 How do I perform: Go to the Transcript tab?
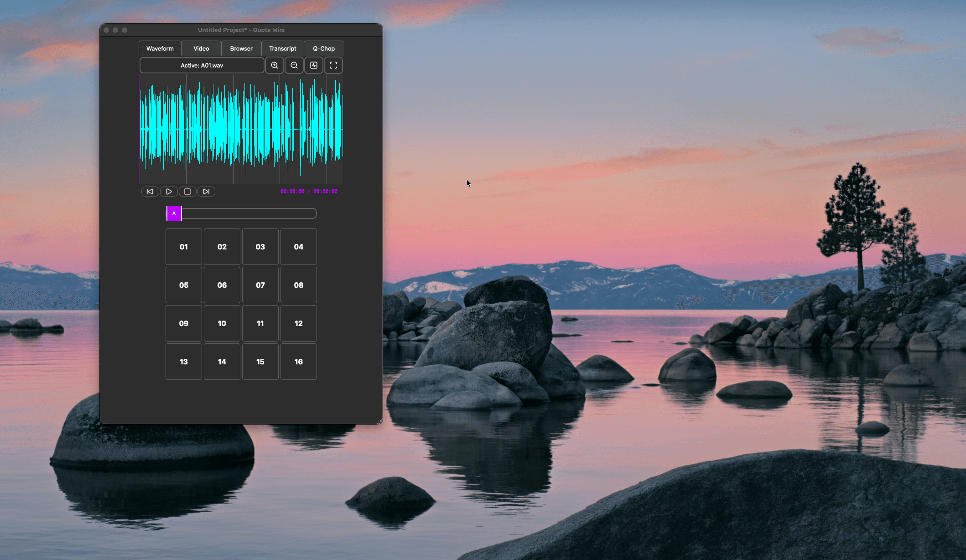282,48
